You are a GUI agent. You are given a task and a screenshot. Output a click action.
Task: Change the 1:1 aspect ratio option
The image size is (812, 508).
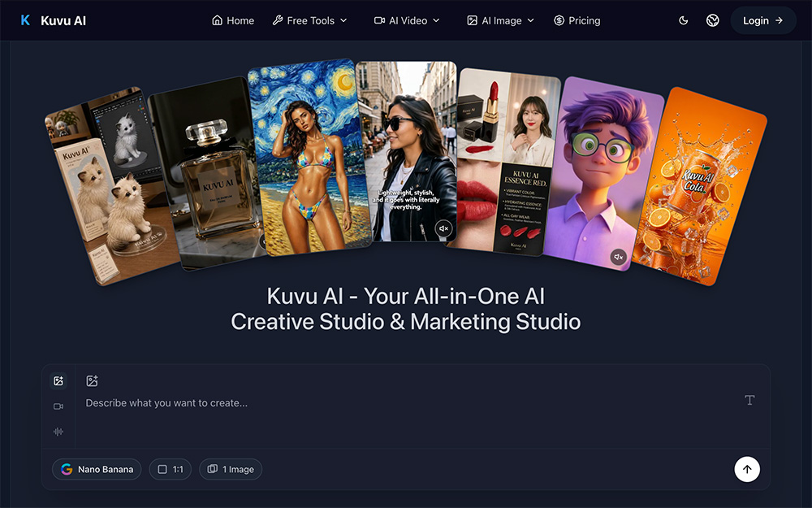(171, 469)
